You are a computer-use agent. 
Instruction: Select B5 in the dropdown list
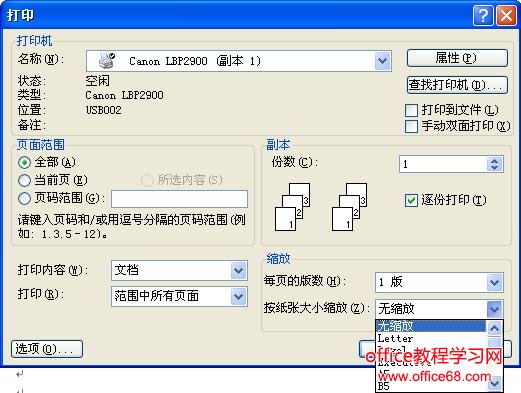pyautogui.click(x=431, y=386)
